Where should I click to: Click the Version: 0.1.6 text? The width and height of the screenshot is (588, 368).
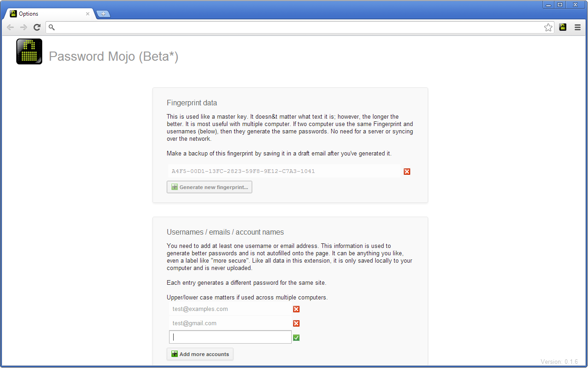(559, 362)
